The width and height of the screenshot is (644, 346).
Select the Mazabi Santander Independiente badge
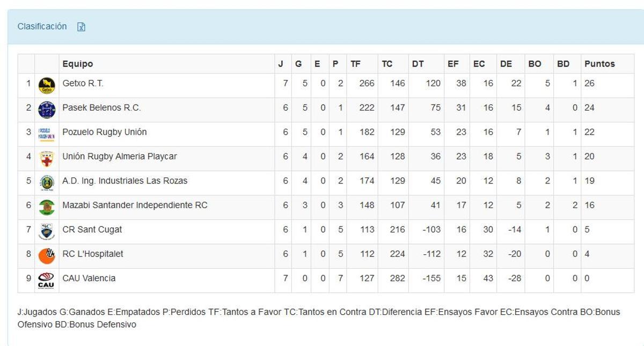click(47, 205)
